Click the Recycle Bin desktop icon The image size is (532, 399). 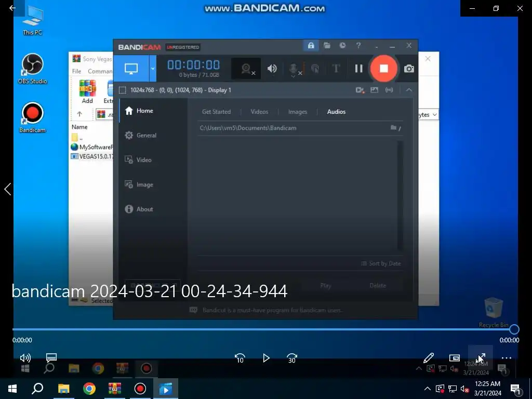coord(494,312)
